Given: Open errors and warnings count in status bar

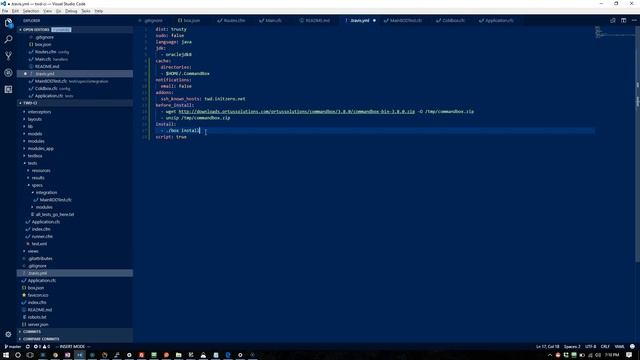Looking at the screenshot, I should point(42,347).
